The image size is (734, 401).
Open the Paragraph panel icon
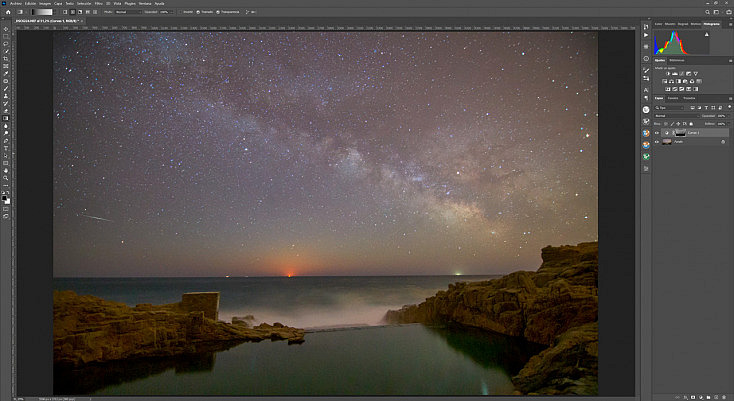(x=646, y=98)
